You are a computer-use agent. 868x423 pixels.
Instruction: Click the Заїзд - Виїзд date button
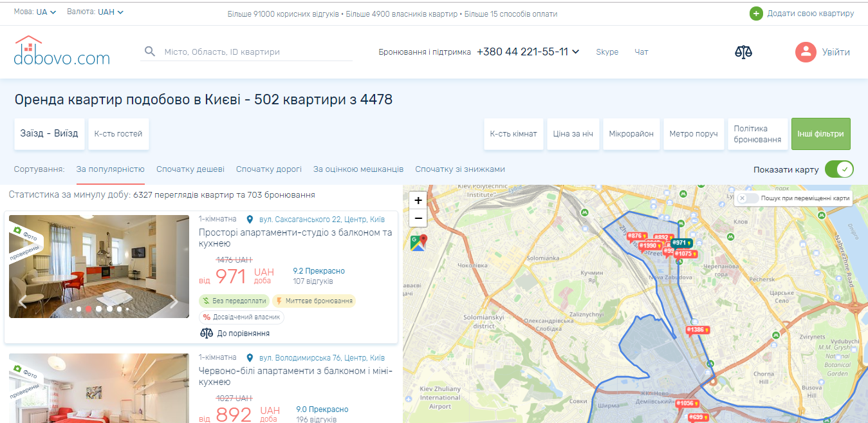click(x=49, y=134)
